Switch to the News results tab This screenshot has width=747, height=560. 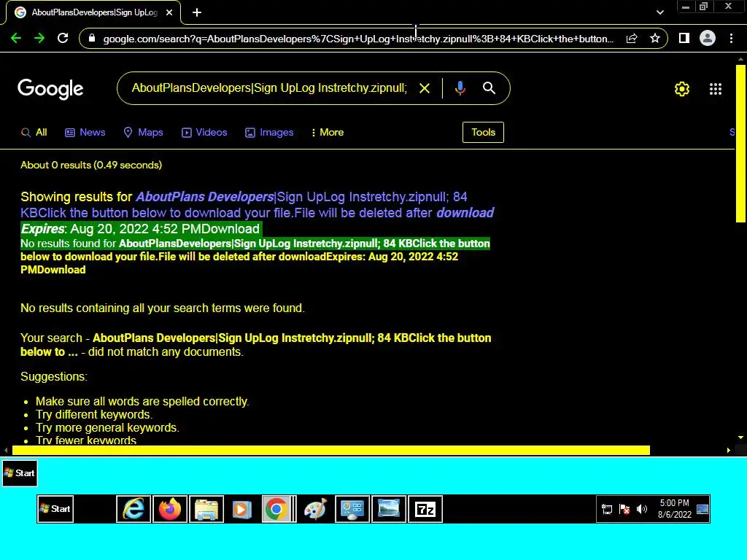pos(85,133)
